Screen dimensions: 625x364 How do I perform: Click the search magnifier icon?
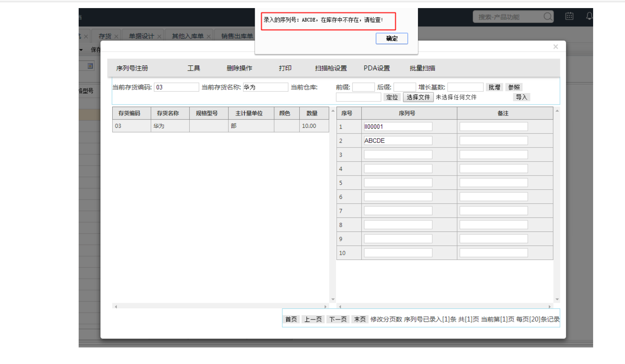click(x=548, y=17)
